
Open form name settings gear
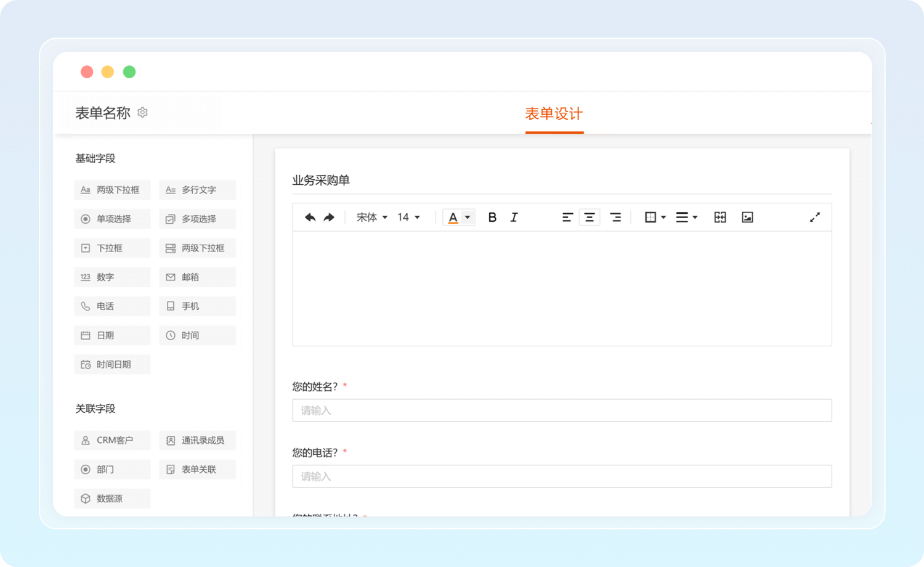[x=143, y=113]
